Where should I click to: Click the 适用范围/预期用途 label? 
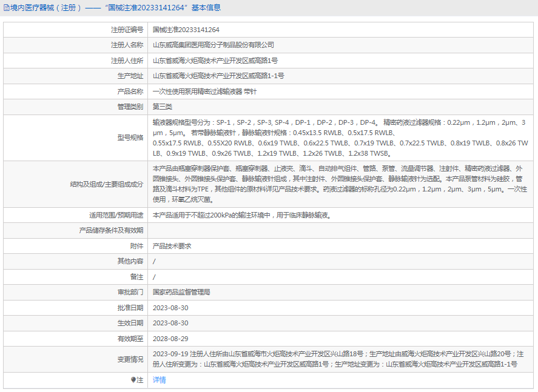pyautogui.click(x=116, y=215)
